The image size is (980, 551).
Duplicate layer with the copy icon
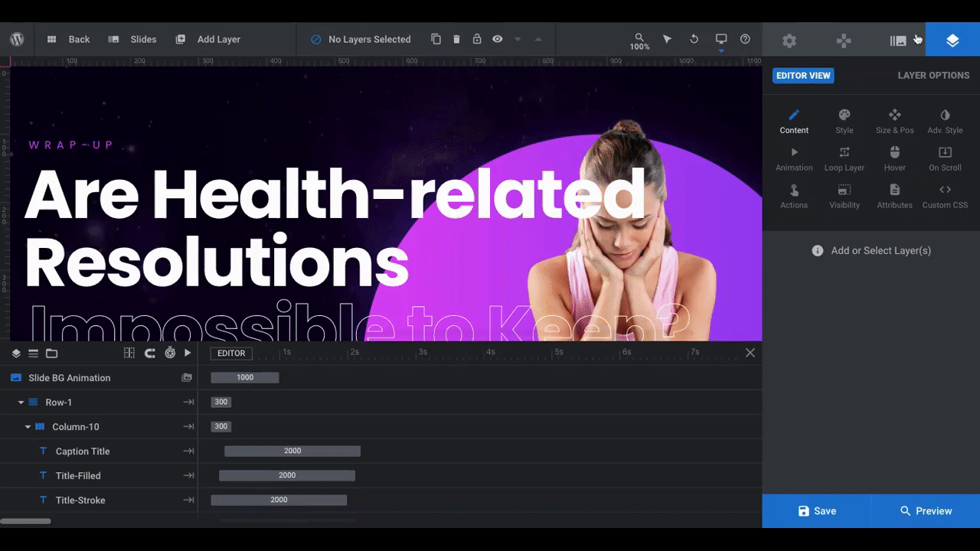[x=436, y=39]
